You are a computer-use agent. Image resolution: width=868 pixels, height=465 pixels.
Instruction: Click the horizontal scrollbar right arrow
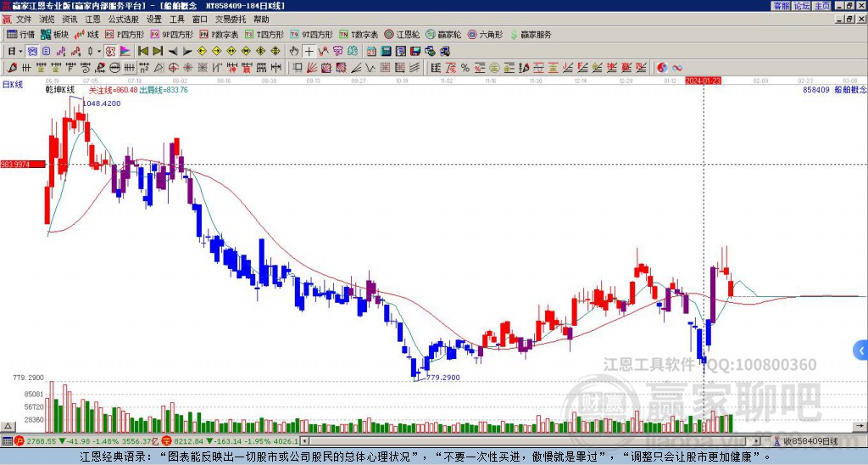click(756, 441)
